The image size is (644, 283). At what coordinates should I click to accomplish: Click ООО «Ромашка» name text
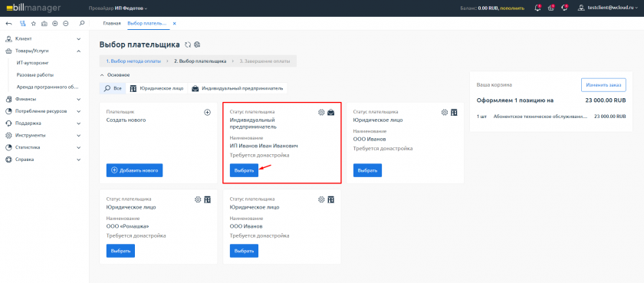point(127,226)
